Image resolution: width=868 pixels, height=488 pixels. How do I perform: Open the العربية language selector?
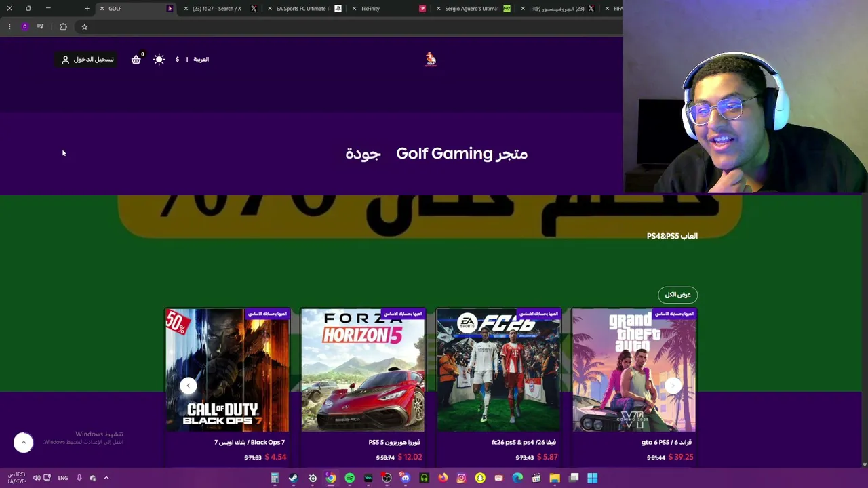[x=201, y=59]
